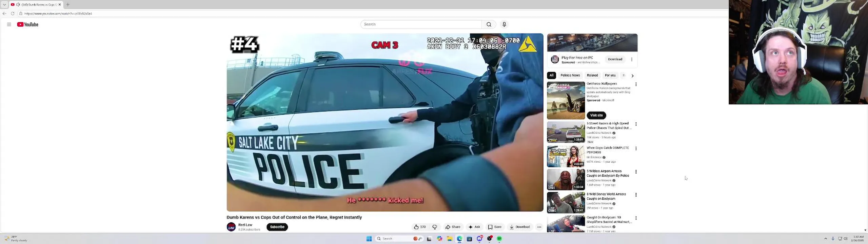
Task: Open options for Shoplifters Busted video
Action: click(636, 218)
